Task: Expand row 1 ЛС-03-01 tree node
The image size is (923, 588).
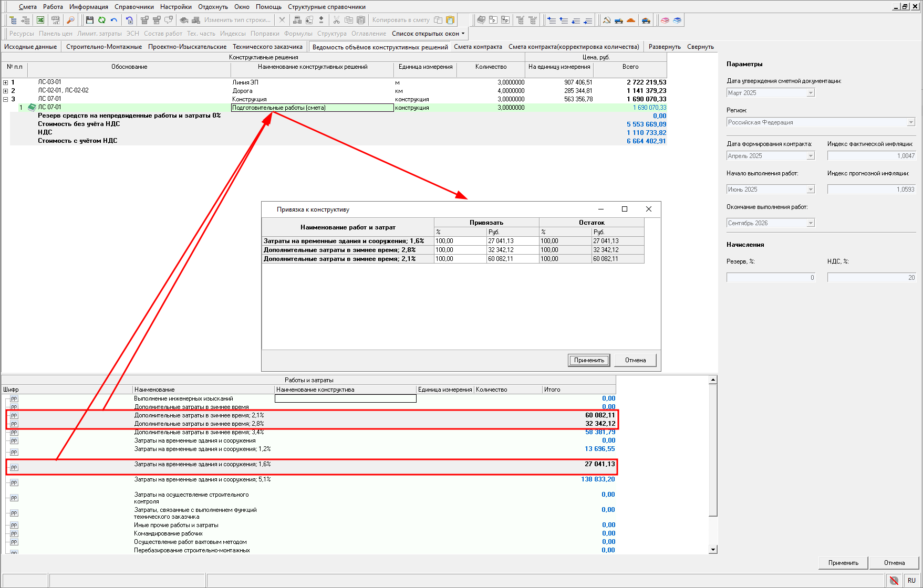Action: 6,82
